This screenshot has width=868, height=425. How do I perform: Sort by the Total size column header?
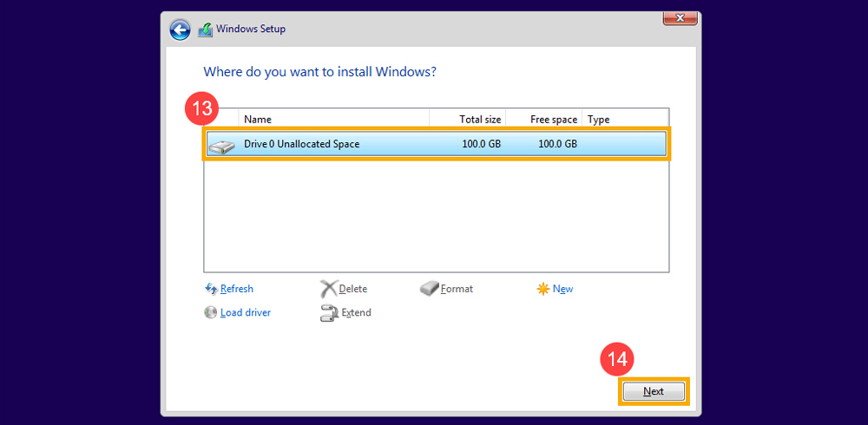pyautogui.click(x=467, y=120)
